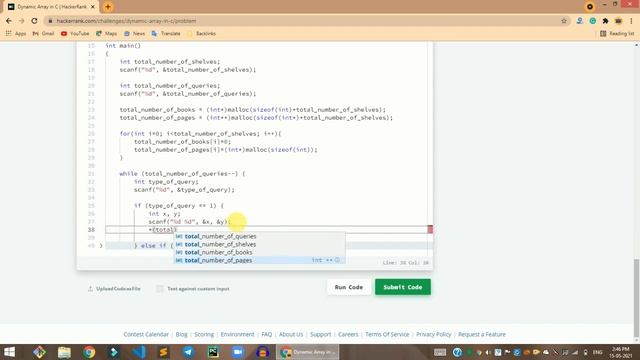Open the Apps bookmark shortcut
Screen dimensions: 640x360
pos(16,33)
